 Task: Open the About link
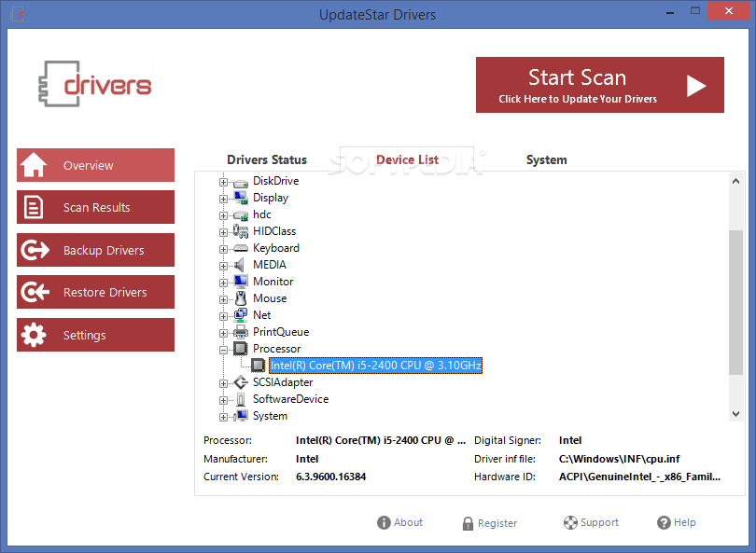(399, 522)
